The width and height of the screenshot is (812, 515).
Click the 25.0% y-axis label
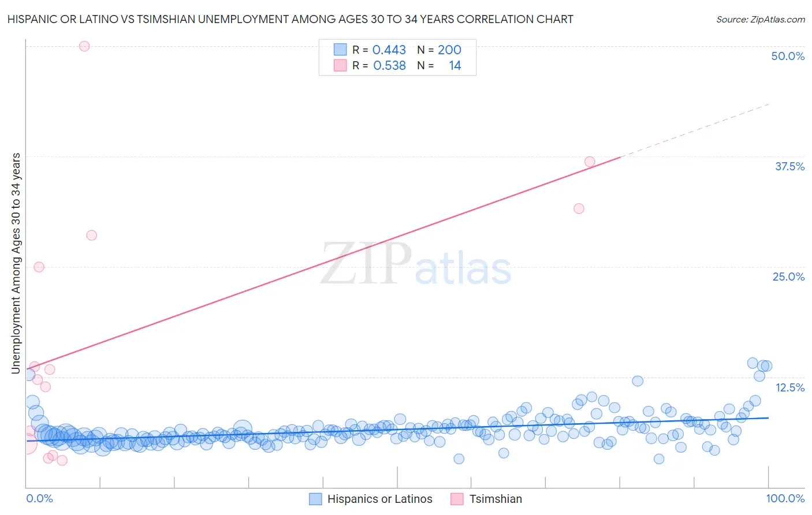(x=788, y=277)
